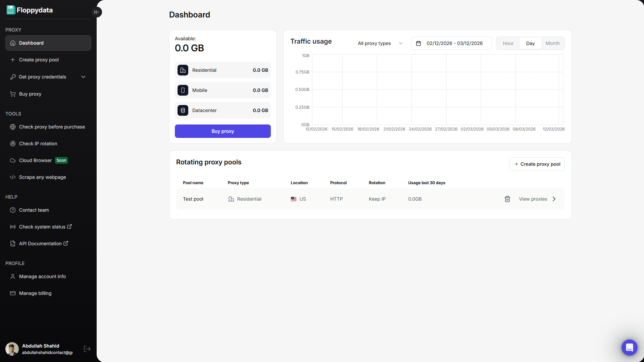Image resolution: width=644 pixels, height=362 pixels.
Task: Click the calendar icon in date range
Action: tap(418, 43)
